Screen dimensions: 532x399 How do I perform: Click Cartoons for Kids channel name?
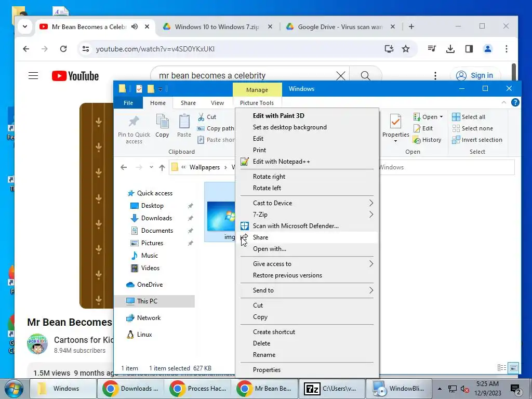coord(84,340)
